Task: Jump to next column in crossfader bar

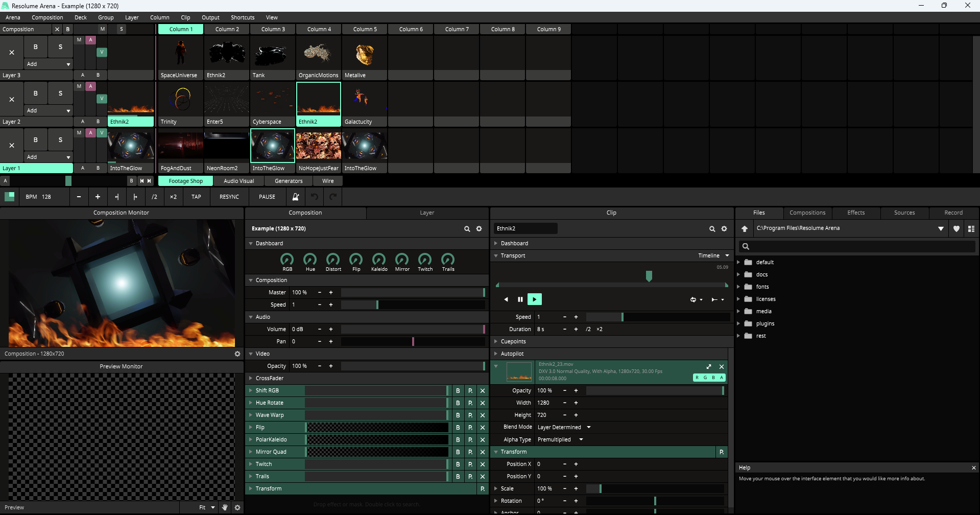Action: 149,181
